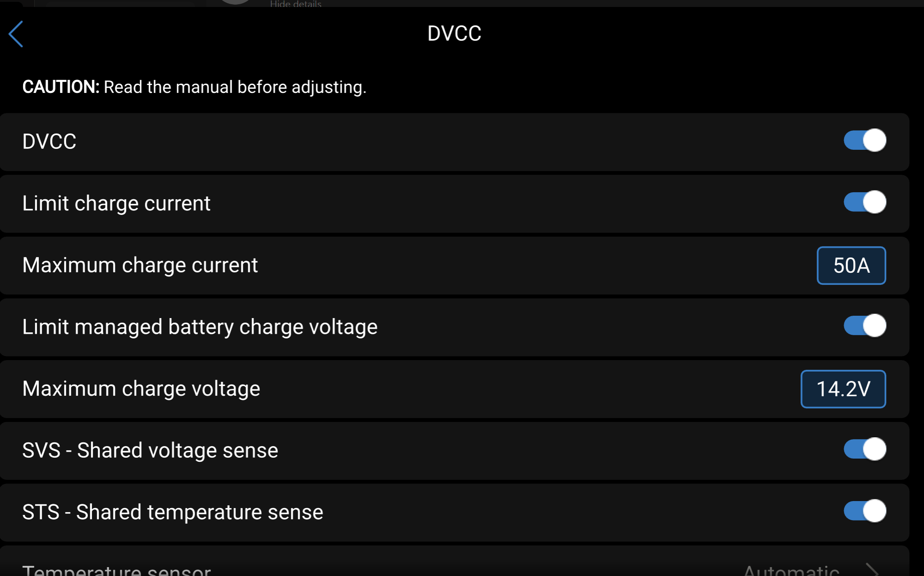924x576 pixels.
Task: Select the Maximum charge current label
Action: click(140, 265)
